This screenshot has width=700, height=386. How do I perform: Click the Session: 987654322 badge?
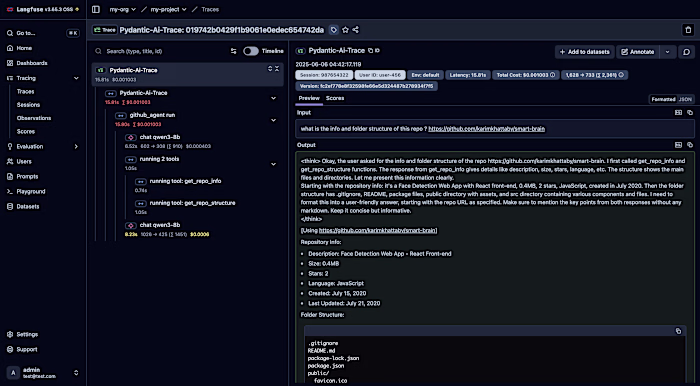[x=324, y=75]
